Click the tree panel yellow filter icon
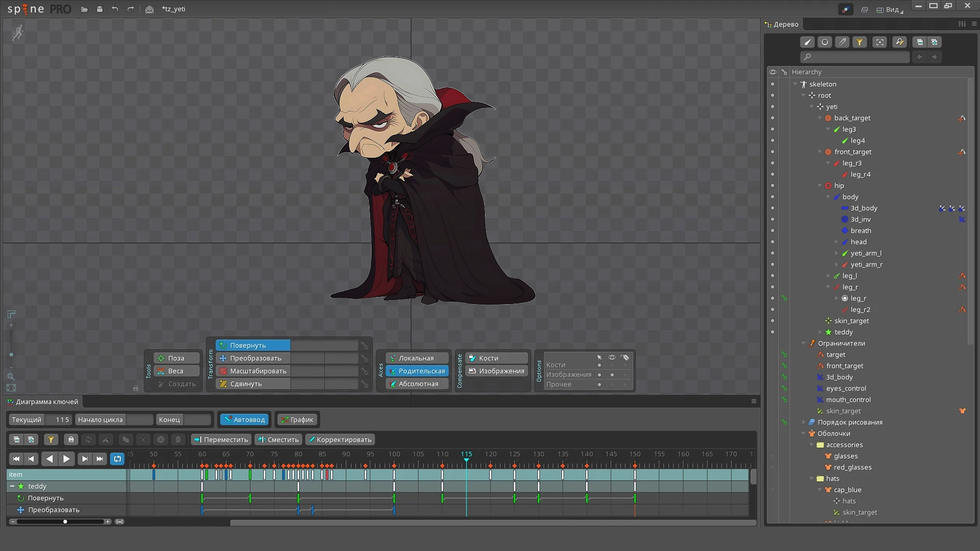The height and width of the screenshot is (551, 980). pos(860,42)
